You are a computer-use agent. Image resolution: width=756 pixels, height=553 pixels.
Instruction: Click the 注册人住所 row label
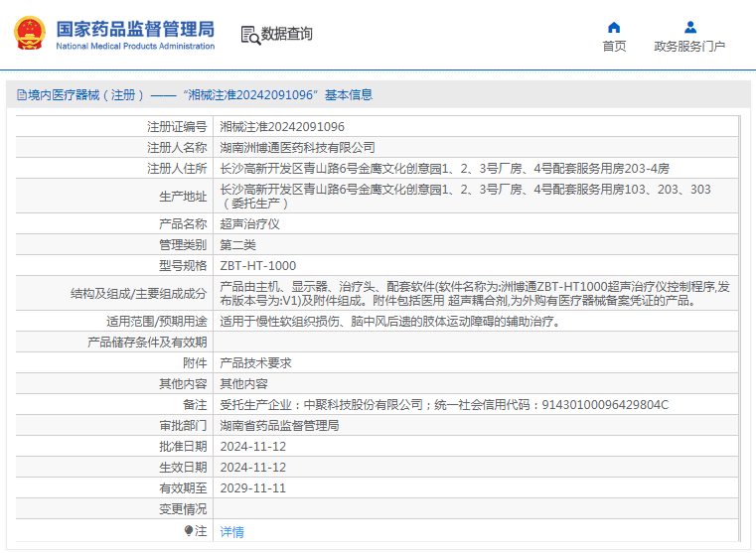tap(177, 169)
